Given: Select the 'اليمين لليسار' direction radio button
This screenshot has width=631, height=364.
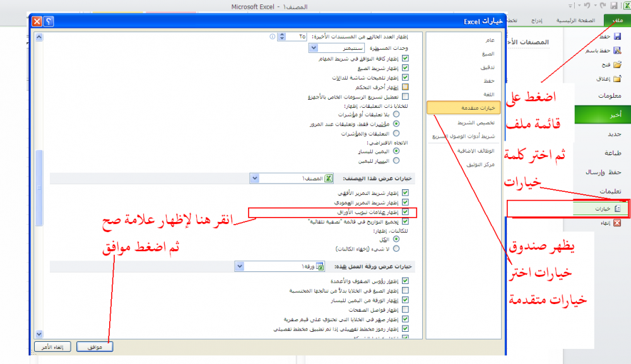Looking at the screenshot, I should (396, 151).
